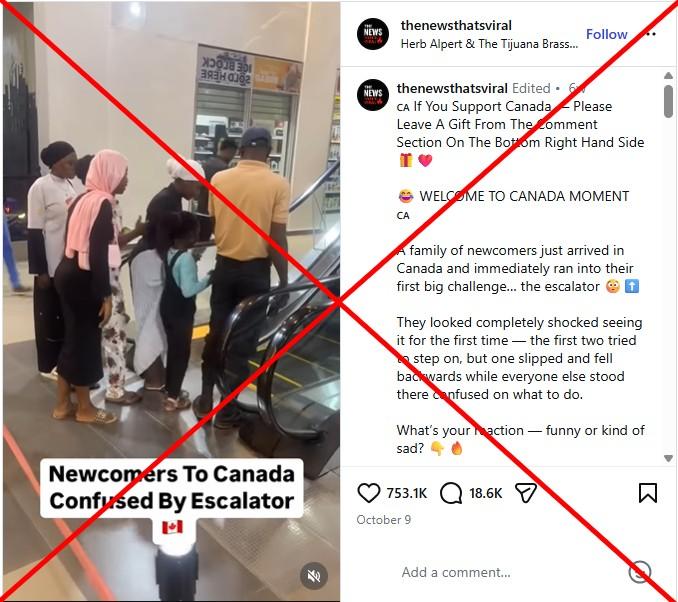678x602 pixels.
Task: Open thenewsthatsviral username in the caption
Action: [x=452, y=88]
